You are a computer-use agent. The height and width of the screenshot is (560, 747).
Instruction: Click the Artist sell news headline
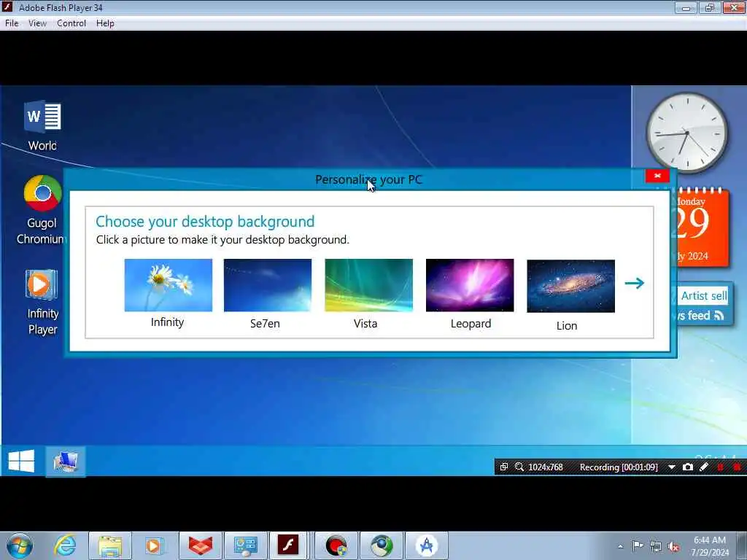tap(704, 296)
